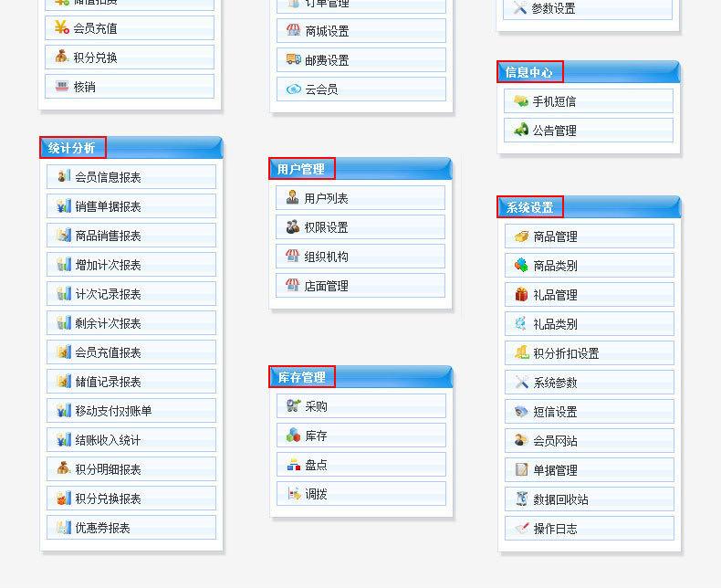Open the 优惠券报表 report
The height and width of the screenshot is (588, 721).
[102, 528]
